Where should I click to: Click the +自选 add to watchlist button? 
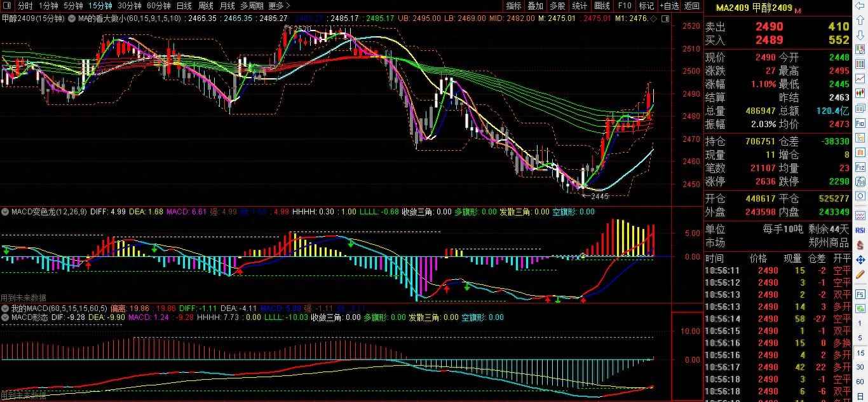pos(669,6)
